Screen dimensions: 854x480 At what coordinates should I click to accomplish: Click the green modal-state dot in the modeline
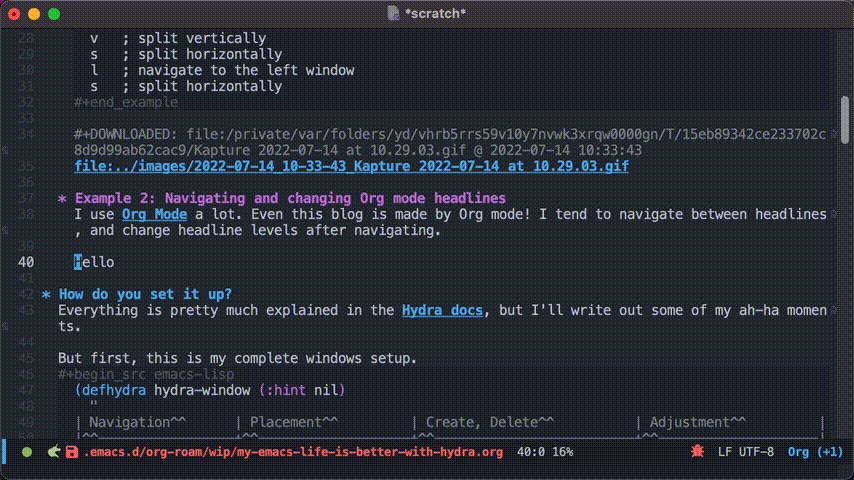pos(27,452)
